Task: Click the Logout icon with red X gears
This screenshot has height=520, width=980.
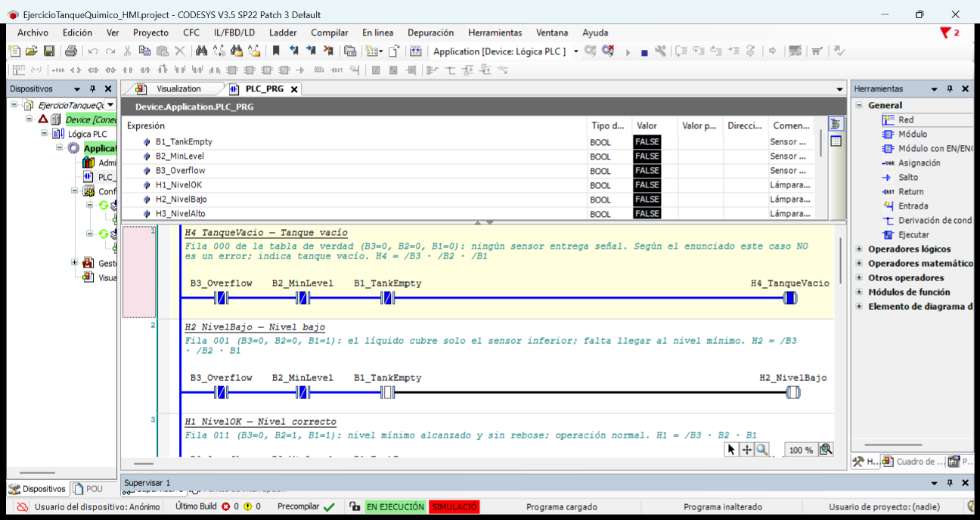Action: point(609,51)
